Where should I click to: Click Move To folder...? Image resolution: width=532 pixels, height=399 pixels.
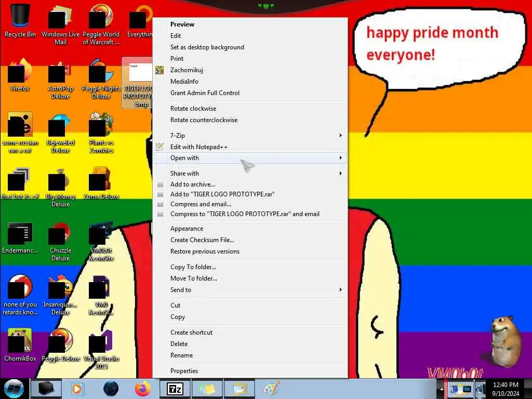click(x=250, y=278)
